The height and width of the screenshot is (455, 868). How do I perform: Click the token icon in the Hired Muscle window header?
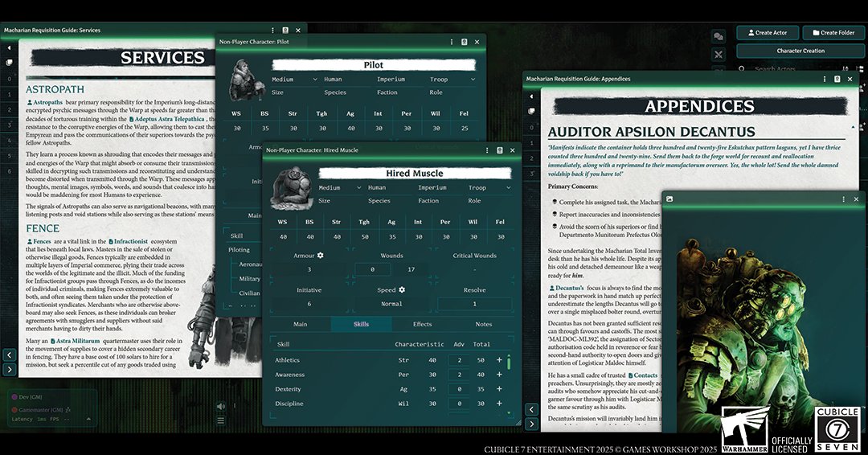click(x=500, y=150)
